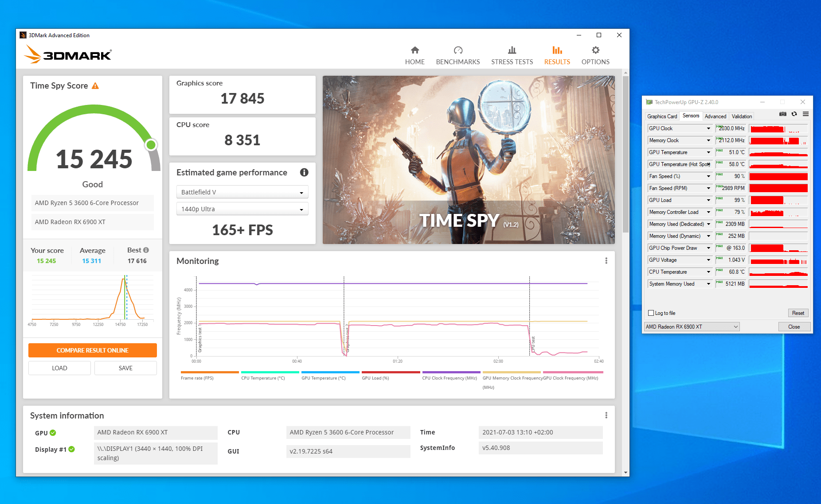Viewport: 821px width, 504px height.
Task: Expand the Fan Speed (RPM) sensor dropdown
Action: pyautogui.click(x=708, y=188)
